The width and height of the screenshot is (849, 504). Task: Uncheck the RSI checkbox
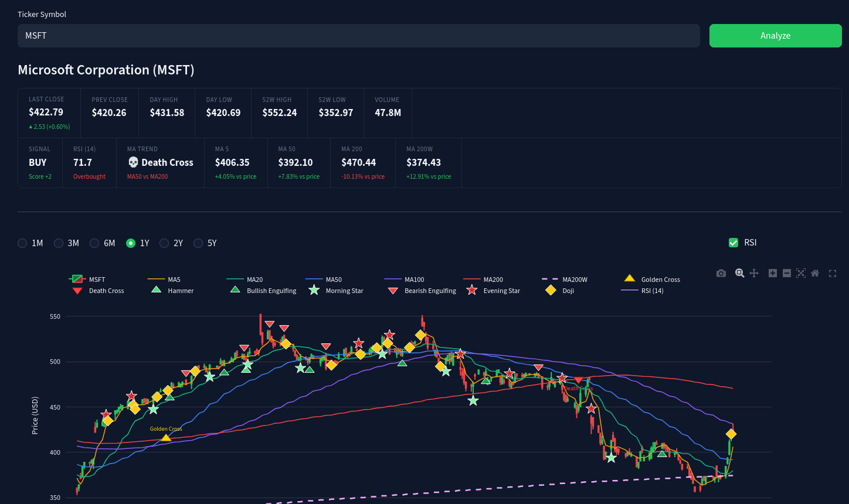tap(733, 243)
